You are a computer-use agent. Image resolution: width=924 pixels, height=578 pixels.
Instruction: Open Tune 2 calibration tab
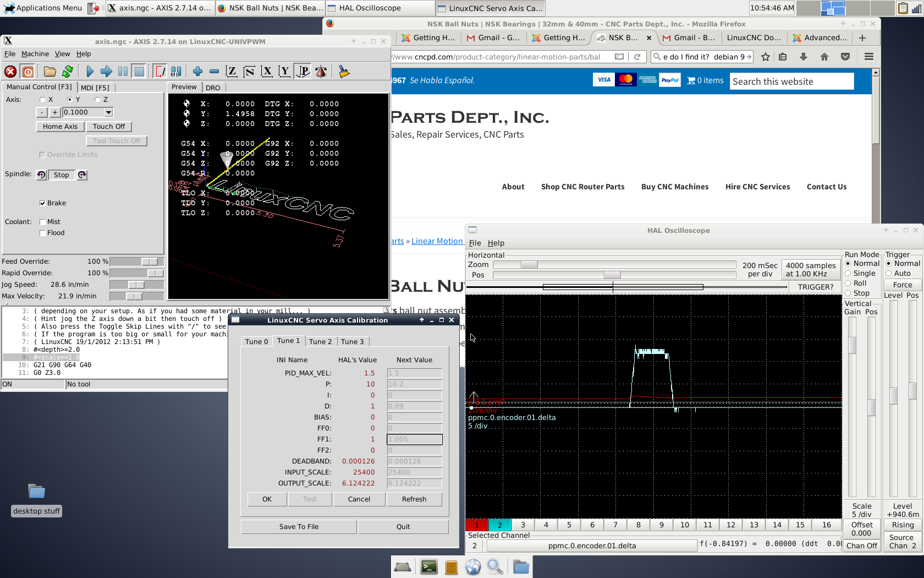click(x=320, y=342)
